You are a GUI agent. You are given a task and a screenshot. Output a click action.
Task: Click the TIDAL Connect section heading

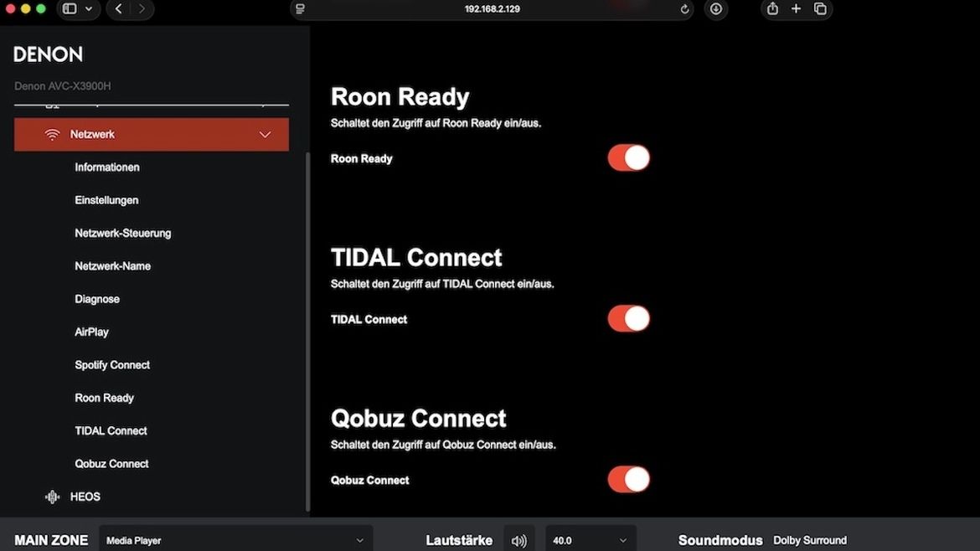[416, 257]
